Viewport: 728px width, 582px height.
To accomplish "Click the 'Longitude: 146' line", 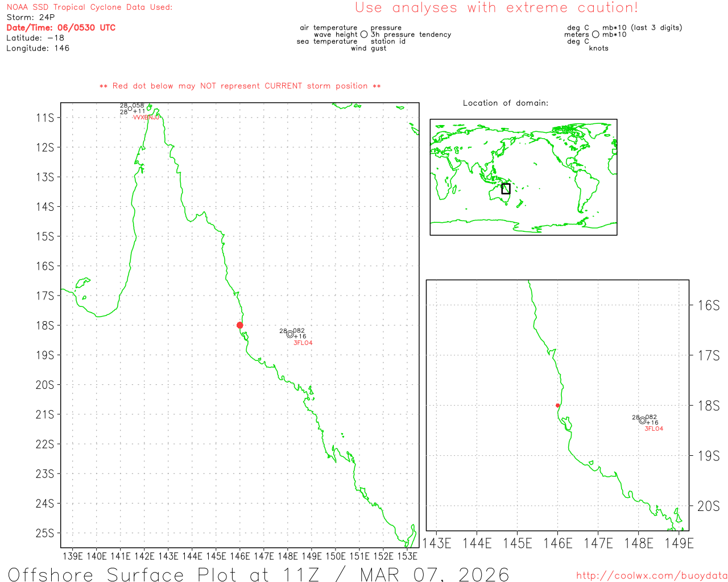I will click(x=38, y=48).
